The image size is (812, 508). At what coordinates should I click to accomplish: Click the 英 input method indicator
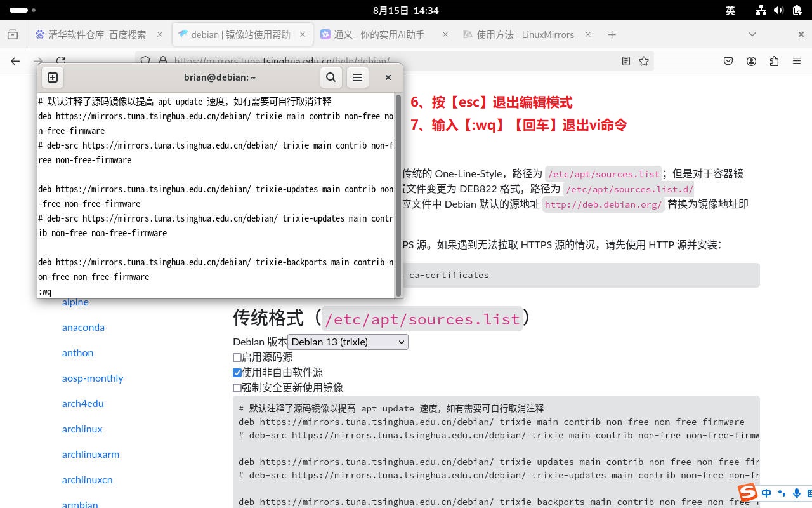coord(730,10)
